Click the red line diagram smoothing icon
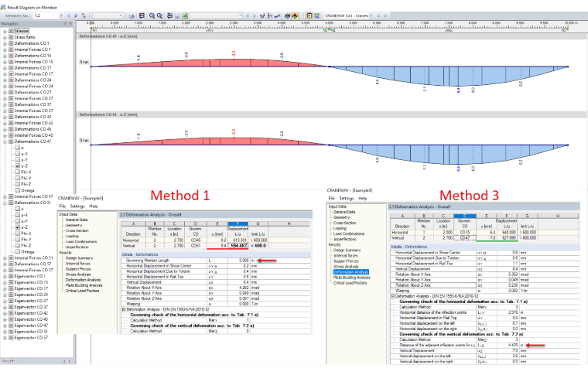Screen dimensions: 588x368 [278, 15]
